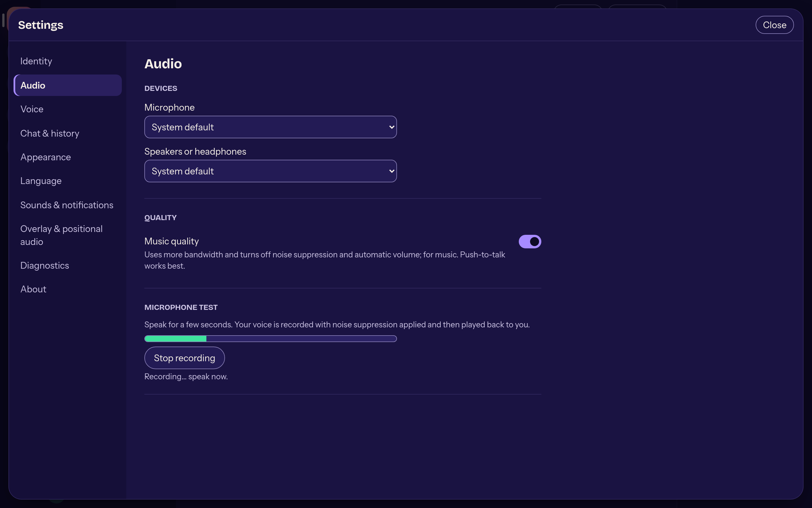812x508 pixels.
Task: Select the Audio settings section
Action: [x=67, y=85]
